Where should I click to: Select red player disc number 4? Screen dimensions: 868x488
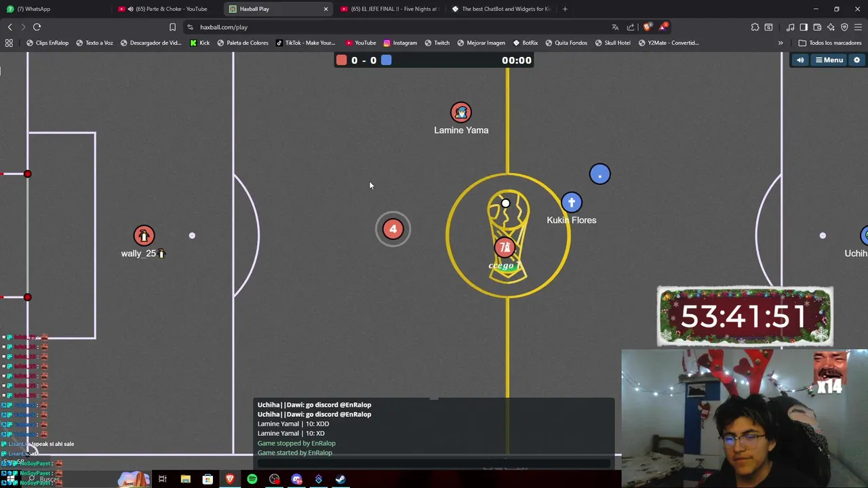point(393,229)
